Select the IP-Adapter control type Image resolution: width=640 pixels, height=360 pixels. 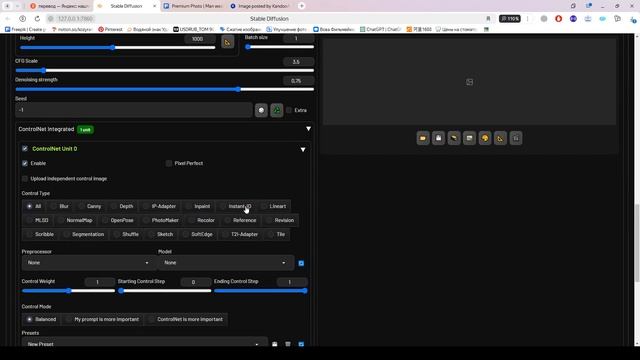(160, 207)
